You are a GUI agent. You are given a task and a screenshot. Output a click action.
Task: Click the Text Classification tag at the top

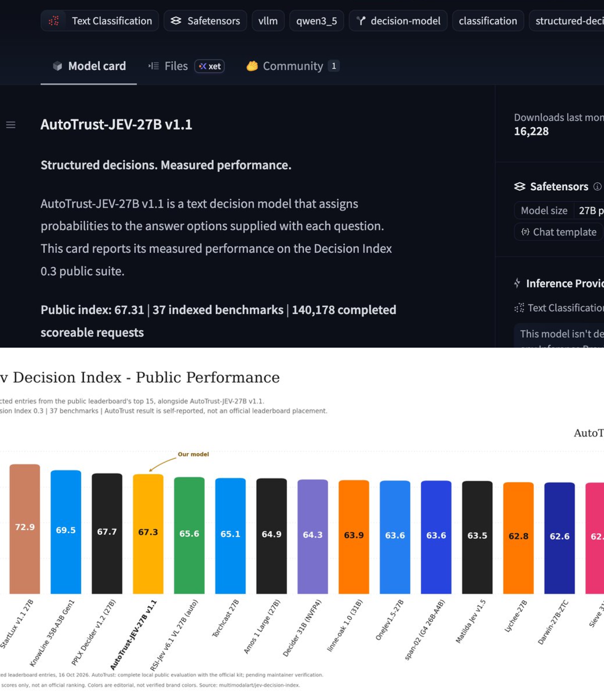coord(100,21)
